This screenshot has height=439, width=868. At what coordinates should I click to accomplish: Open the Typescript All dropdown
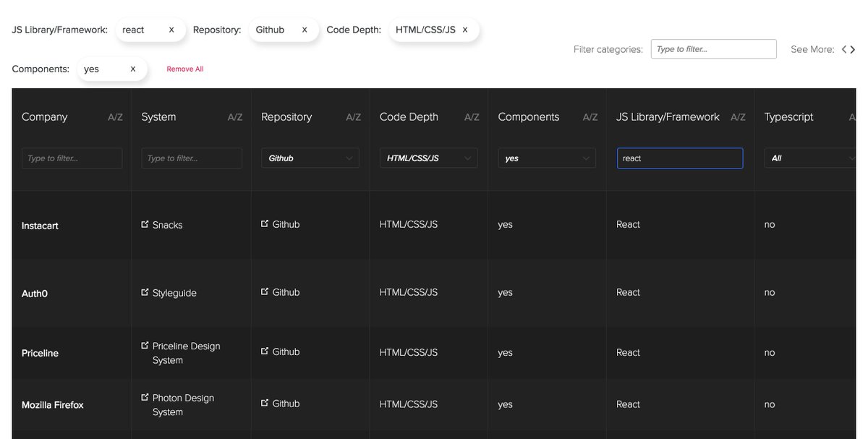click(810, 158)
